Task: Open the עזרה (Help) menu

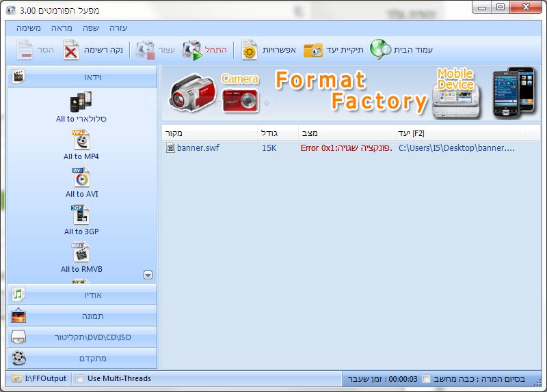Action: pos(118,28)
